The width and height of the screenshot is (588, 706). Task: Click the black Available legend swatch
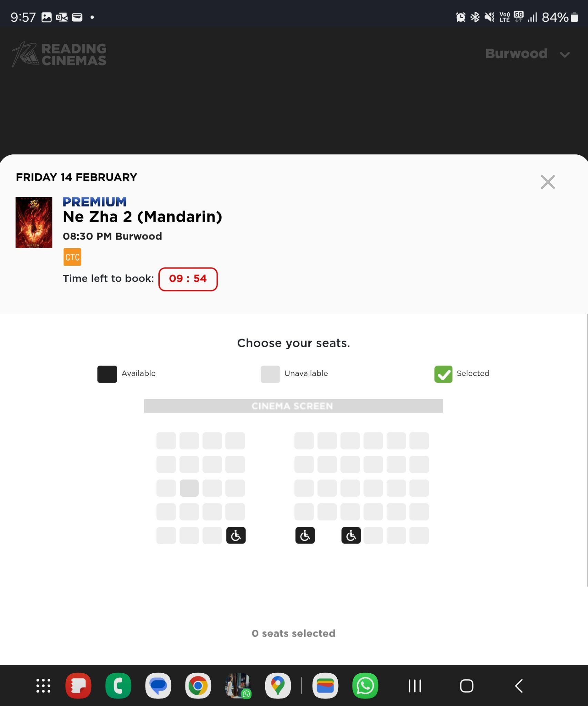point(107,374)
